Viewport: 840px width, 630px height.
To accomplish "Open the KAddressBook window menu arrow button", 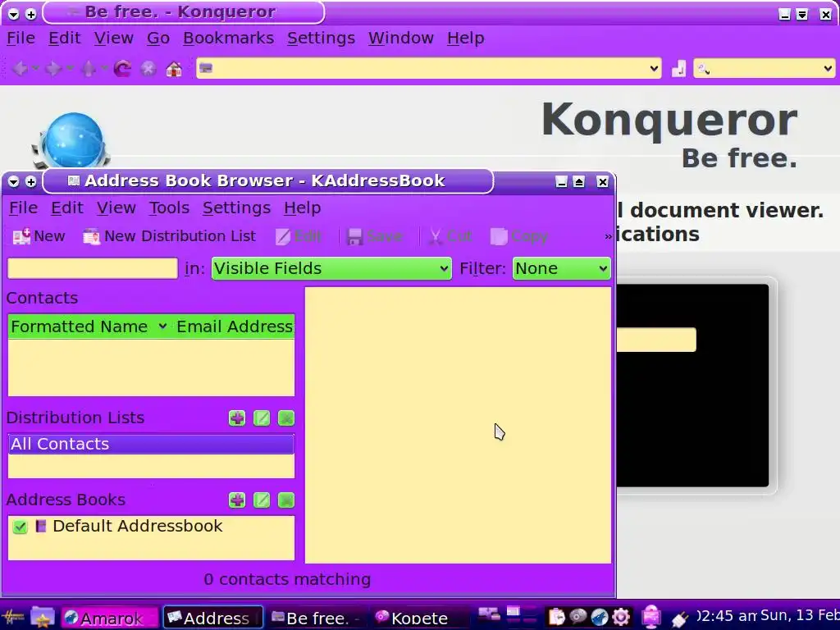I will 13,181.
